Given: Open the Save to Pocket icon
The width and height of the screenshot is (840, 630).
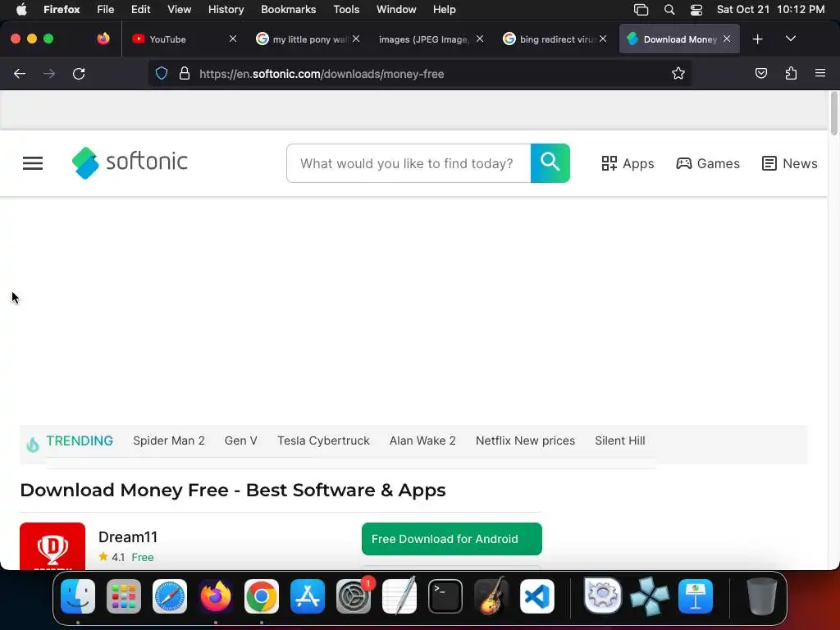Looking at the screenshot, I should click(x=760, y=73).
